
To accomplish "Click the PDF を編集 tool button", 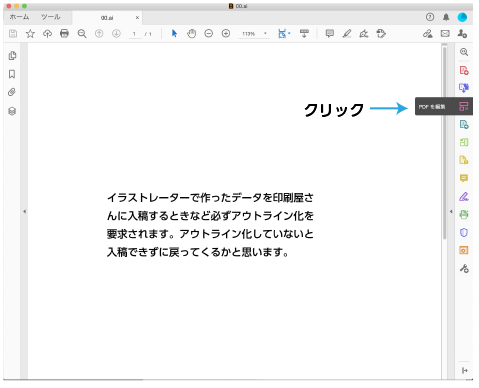I will click(444, 106).
